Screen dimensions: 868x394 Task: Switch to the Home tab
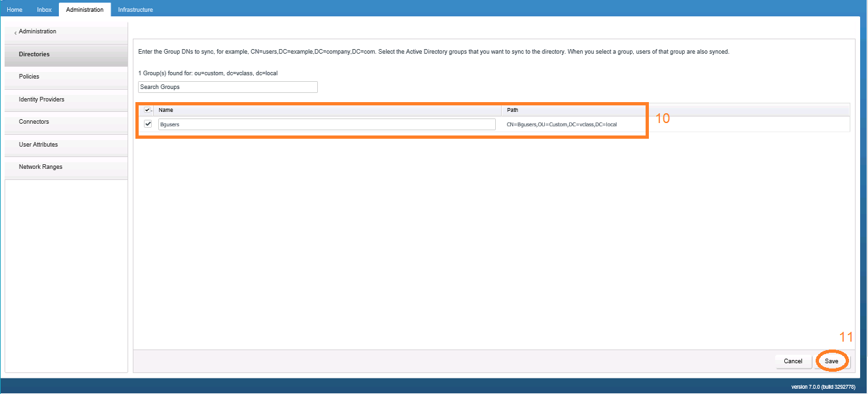(14, 9)
